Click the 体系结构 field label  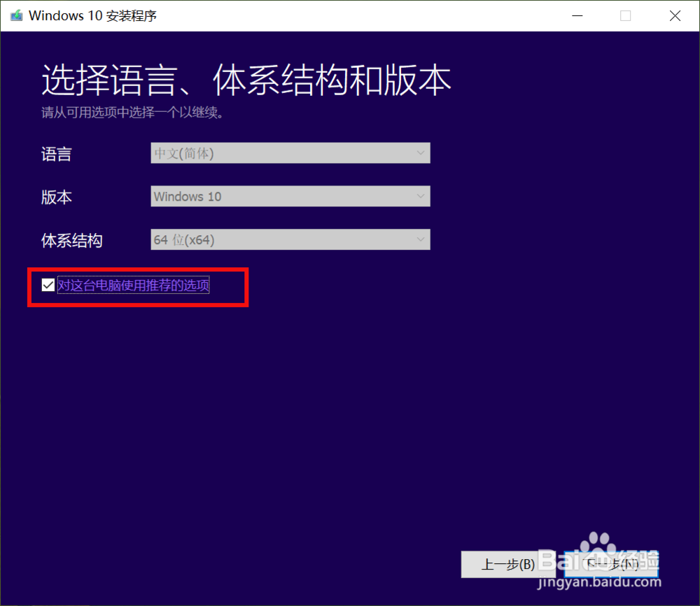pos(72,241)
